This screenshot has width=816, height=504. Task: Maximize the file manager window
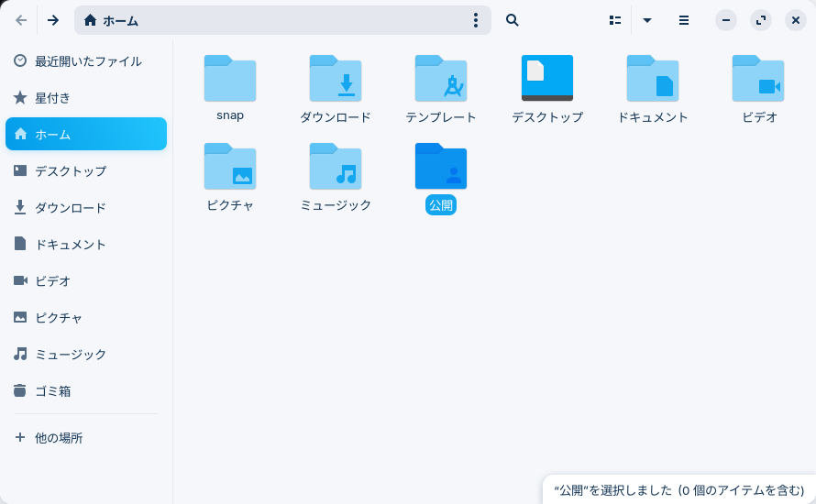coord(761,20)
